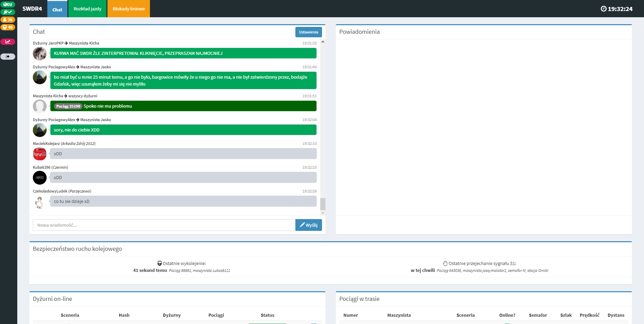Open chat Ustawienia settings
644x324 pixels.
click(308, 32)
